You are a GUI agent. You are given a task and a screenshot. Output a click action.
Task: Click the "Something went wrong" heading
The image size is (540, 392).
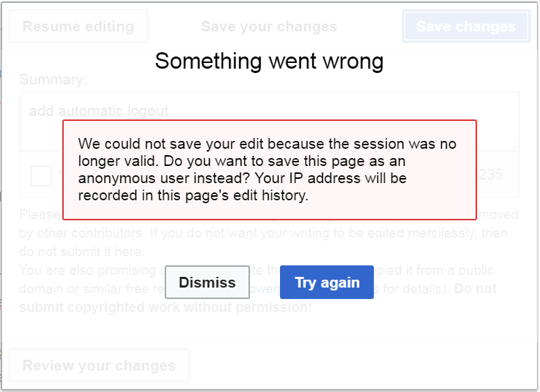(x=269, y=62)
